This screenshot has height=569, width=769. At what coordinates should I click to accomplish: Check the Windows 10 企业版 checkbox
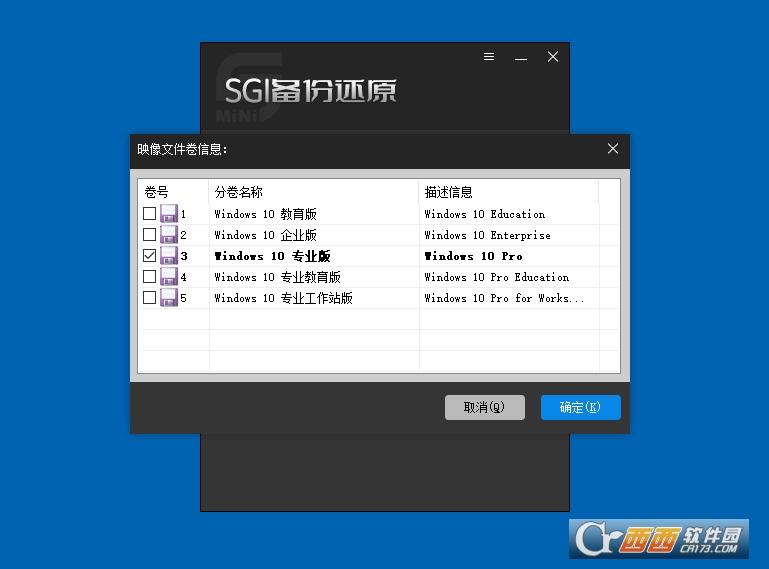150,235
